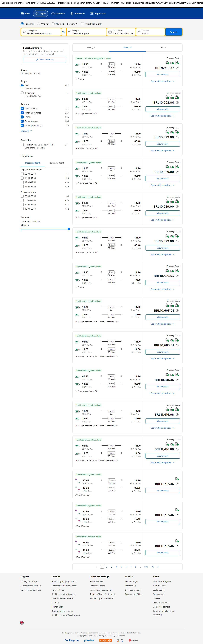Image resolution: width=203 pixels, height=644 pixels.
Task: Click the priceline logo in the footer
Action: point(89,640)
